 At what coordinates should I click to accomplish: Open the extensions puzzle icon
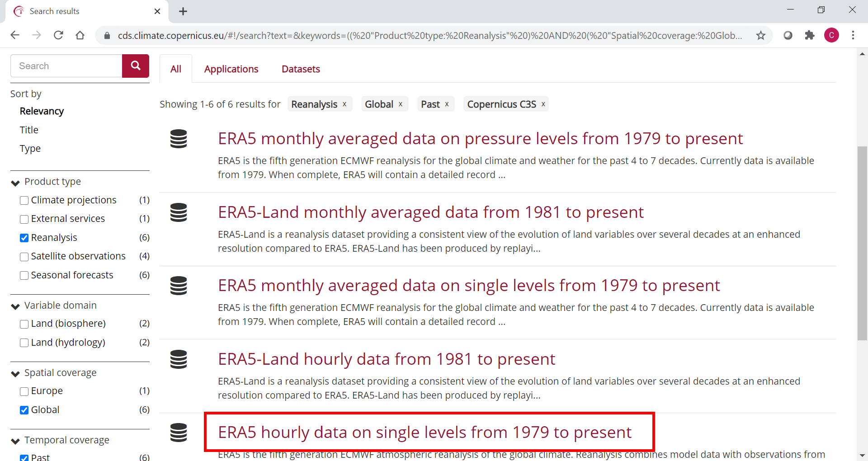[810, 35]
